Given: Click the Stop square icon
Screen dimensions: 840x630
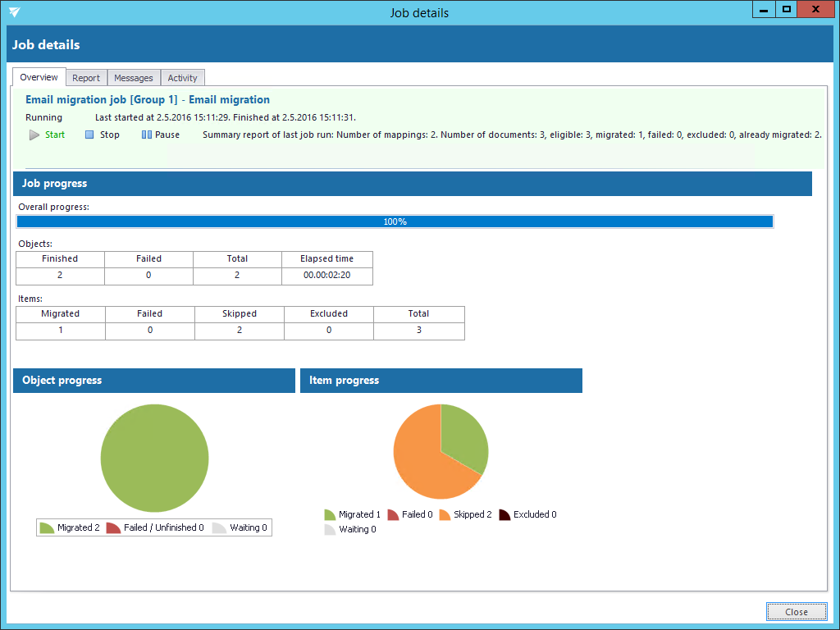Looking at the screenshot, I should tap(89, 135).
